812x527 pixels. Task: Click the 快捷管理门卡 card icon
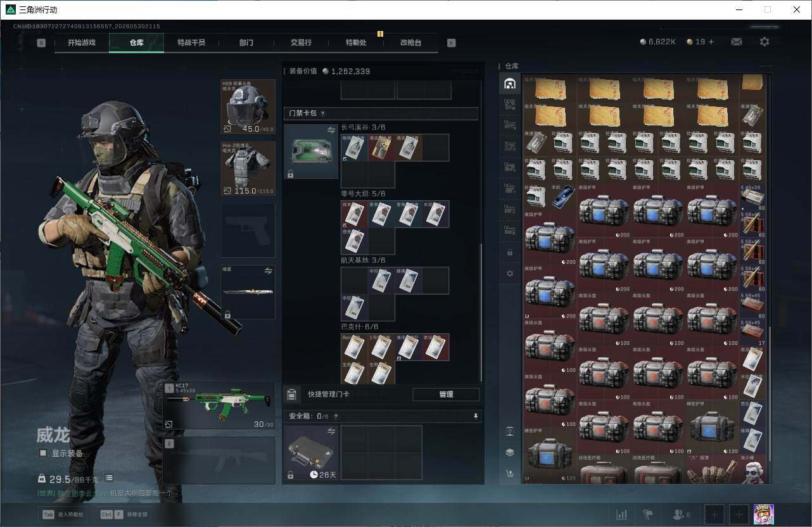click(x=291, y=394)
